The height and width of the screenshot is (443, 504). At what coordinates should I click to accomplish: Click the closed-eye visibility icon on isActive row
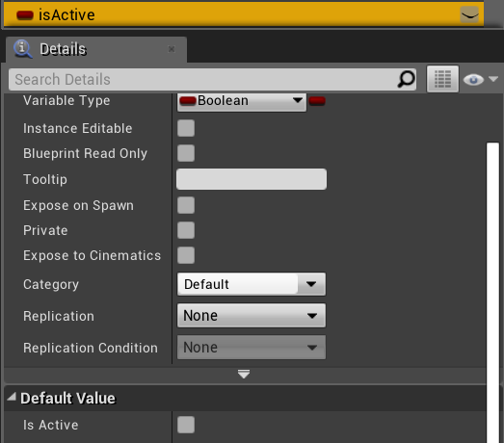pos(469,15)
